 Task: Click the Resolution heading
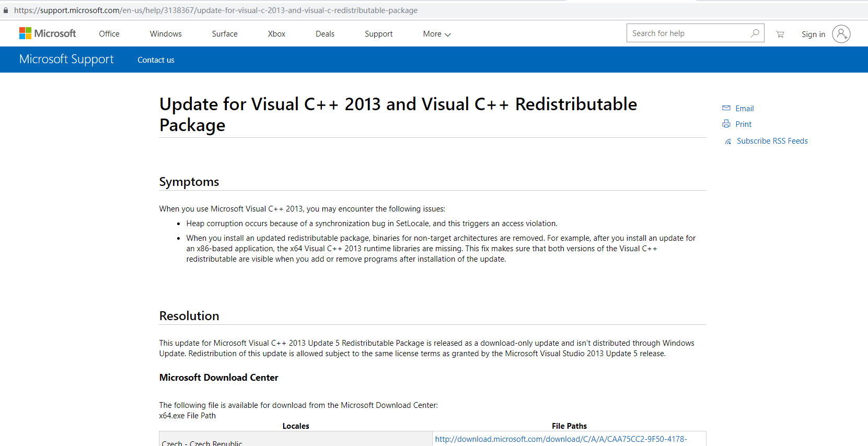pos(189,316)
